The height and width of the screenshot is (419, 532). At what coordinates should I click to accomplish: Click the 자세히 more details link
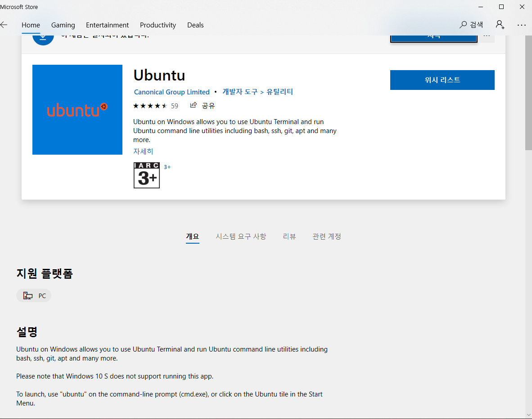143,151
